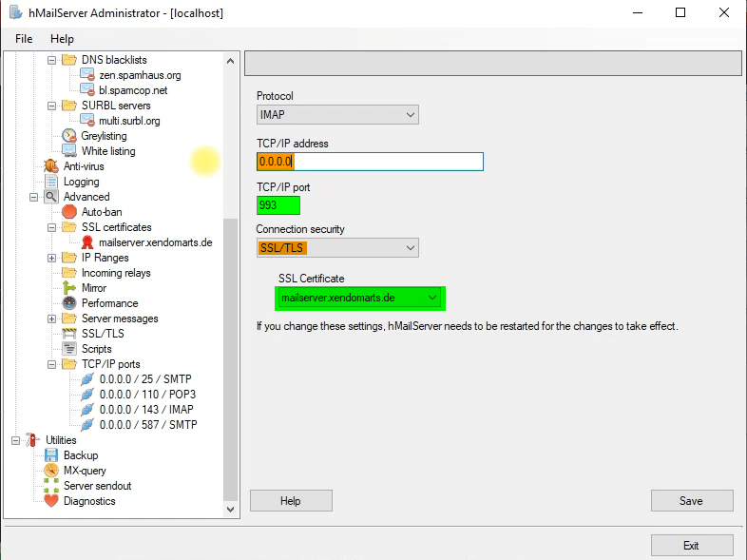Expand the IP Ranges node
Screen dimensions: 747x560
(x=51, y=259)
